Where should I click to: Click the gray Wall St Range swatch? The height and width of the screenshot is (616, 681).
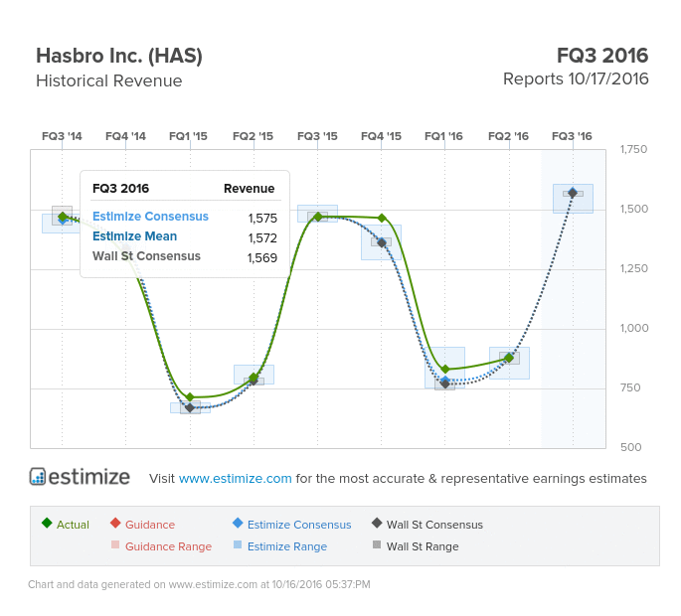(x=377, y=544)
